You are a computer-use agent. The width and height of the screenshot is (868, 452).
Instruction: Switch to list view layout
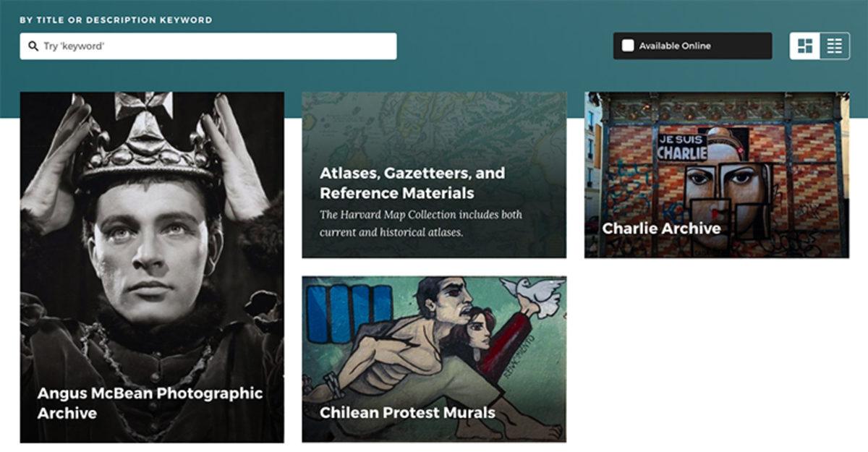coord(835,46)
